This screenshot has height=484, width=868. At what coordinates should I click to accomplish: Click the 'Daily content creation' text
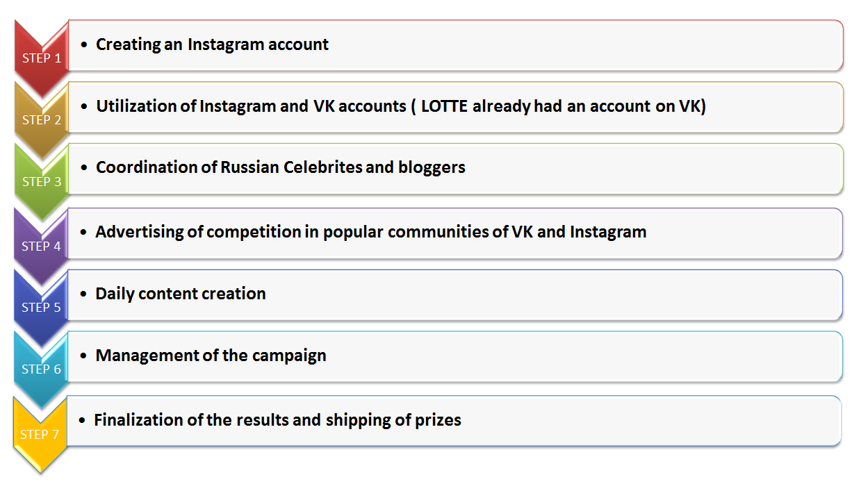point(181,294)
